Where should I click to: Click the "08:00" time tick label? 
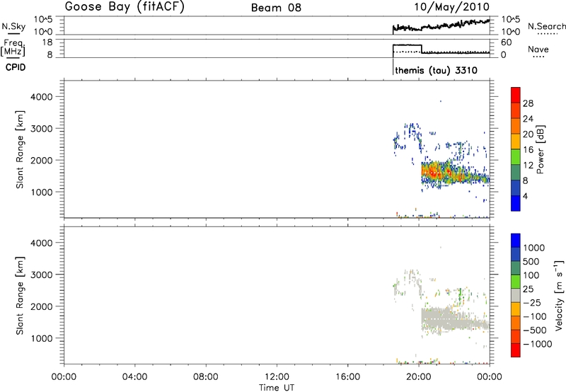pos(206,377)
